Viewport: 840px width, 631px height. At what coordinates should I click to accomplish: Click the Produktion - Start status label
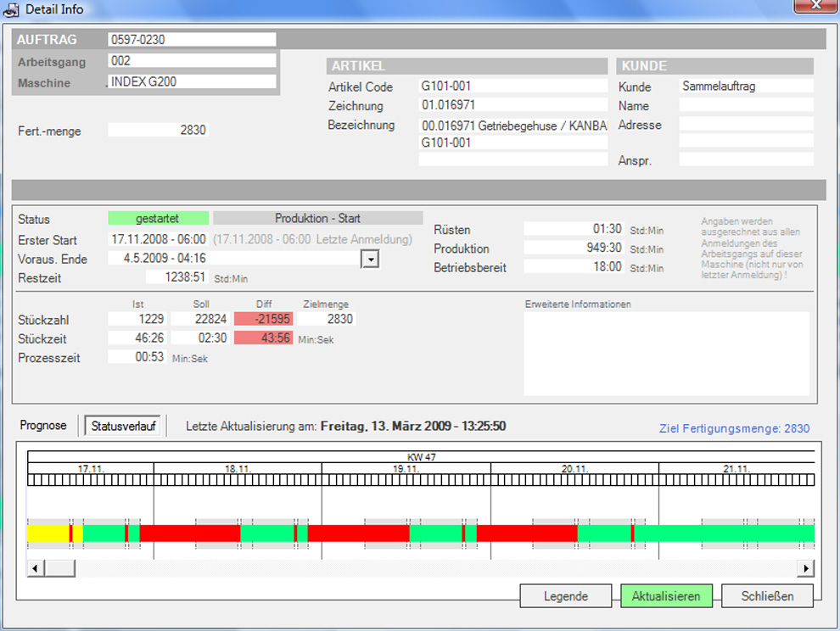(317, 218)
